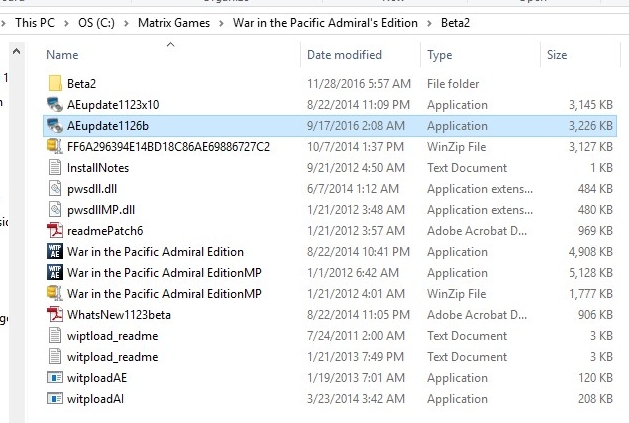
Task: Select the readmePatch6 file name
Action: [105, 230]
